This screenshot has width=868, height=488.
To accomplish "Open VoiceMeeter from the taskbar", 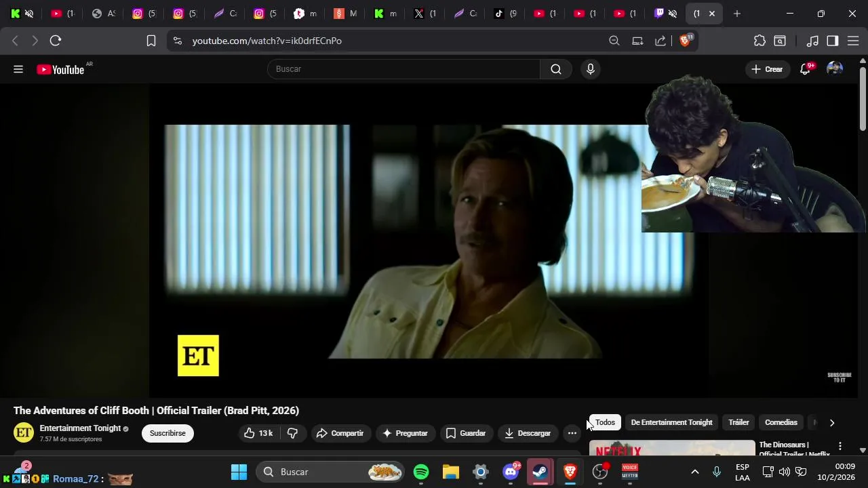I will pos(630,472).
